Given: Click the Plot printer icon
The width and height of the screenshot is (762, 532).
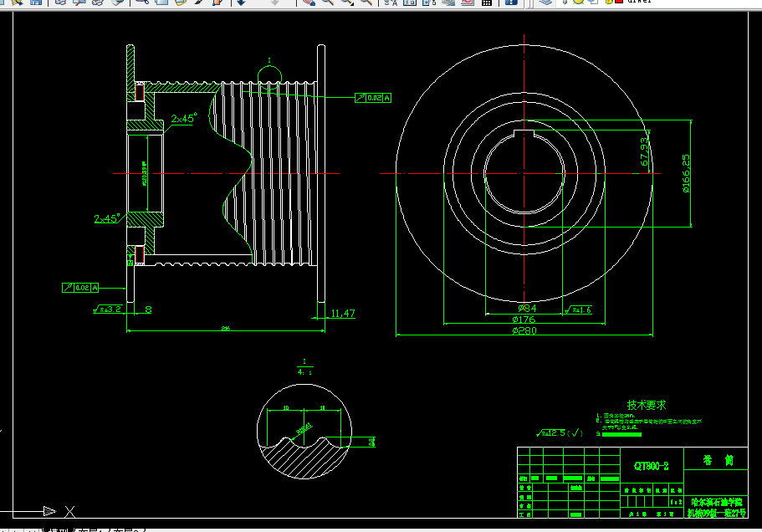Looking at the screenshot, I should [60, 2].
